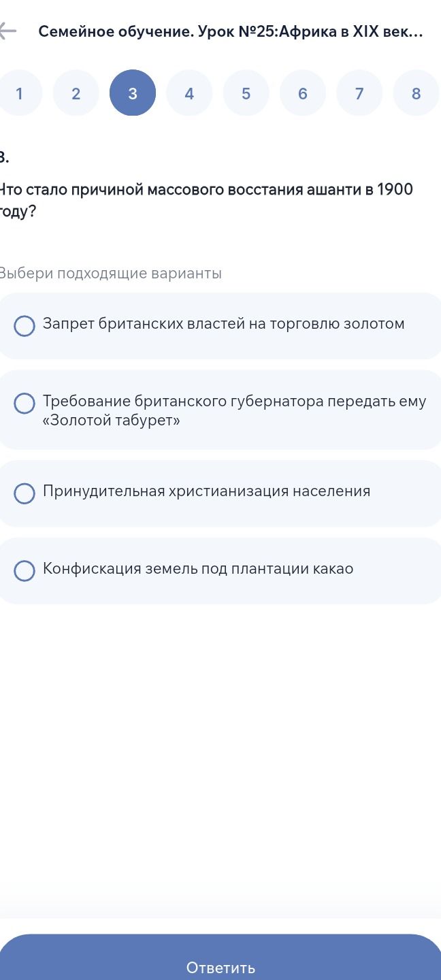Image resolution: width=441 pixels, height=980 pixels.
Task: Open question 4
Action: [x=189, y=93]
